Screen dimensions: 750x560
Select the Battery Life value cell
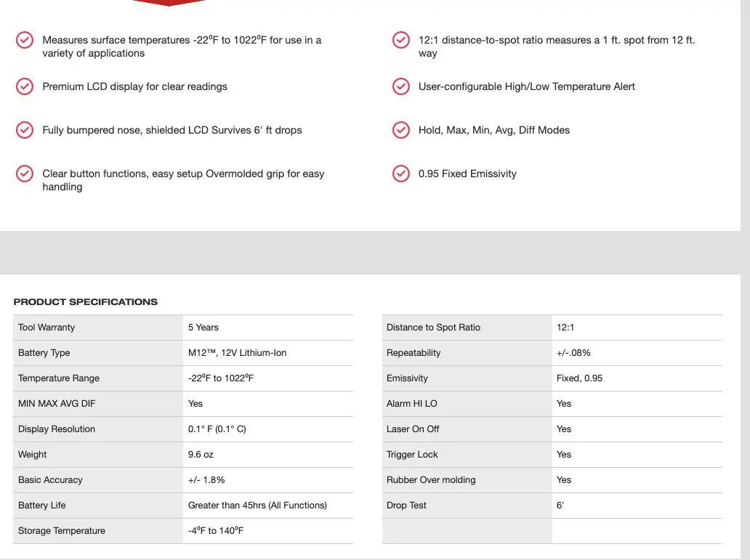pos(268,506)
